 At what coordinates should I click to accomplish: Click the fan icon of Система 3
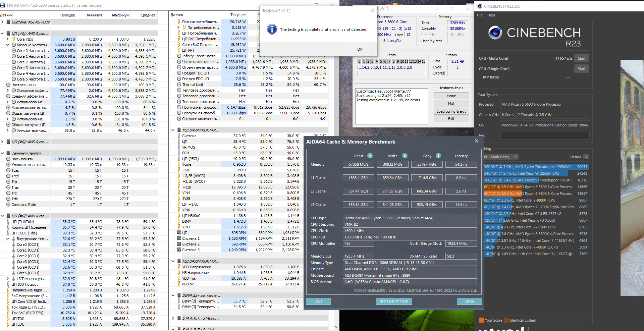179,250
